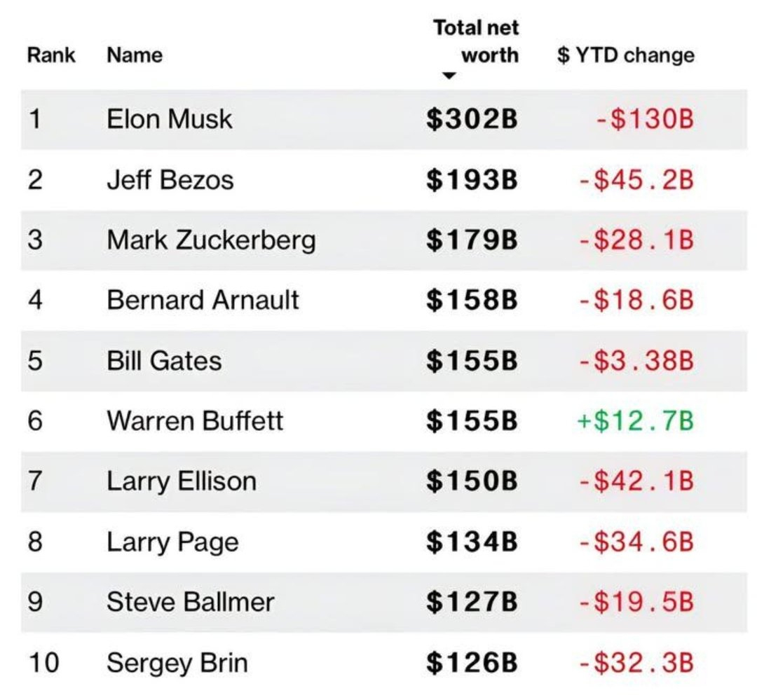Sort by Total net worth header
The width and height of the screenshot is (757, 700).
click(x=477, y=41)
